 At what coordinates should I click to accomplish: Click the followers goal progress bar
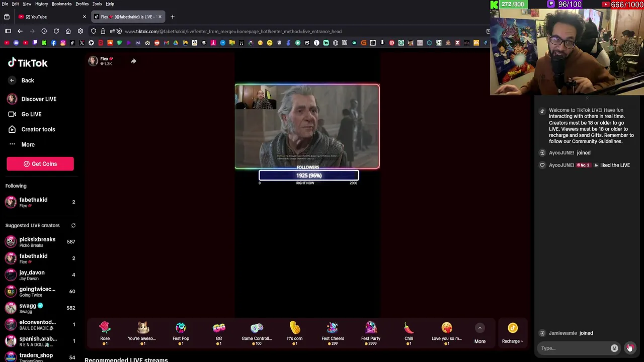tap(309, 175)
